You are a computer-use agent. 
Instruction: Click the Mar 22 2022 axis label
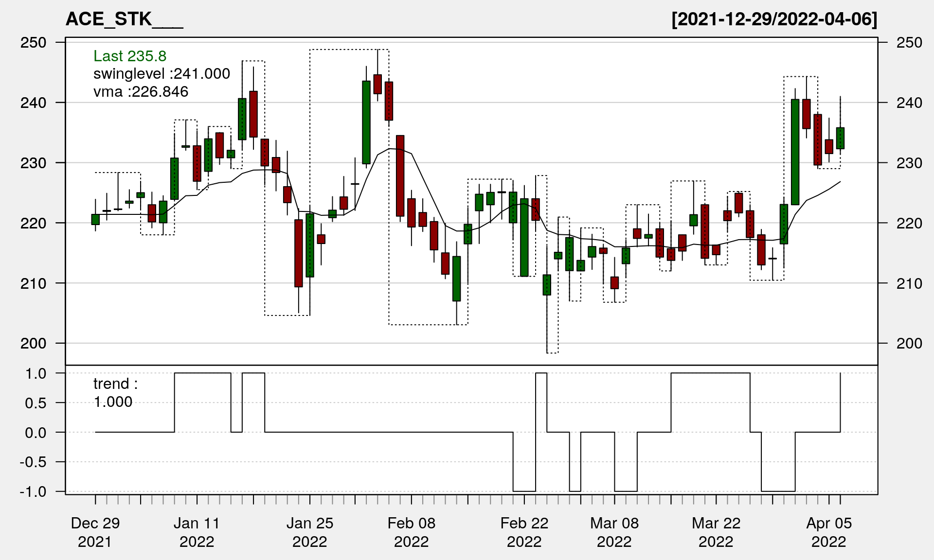[x=716, y=532]
